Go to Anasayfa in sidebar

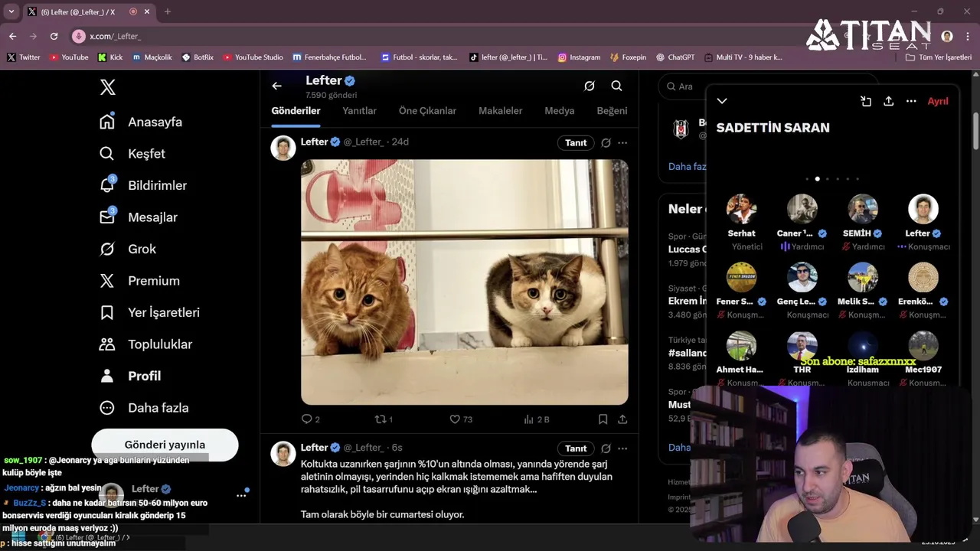[x=141, y=122]
